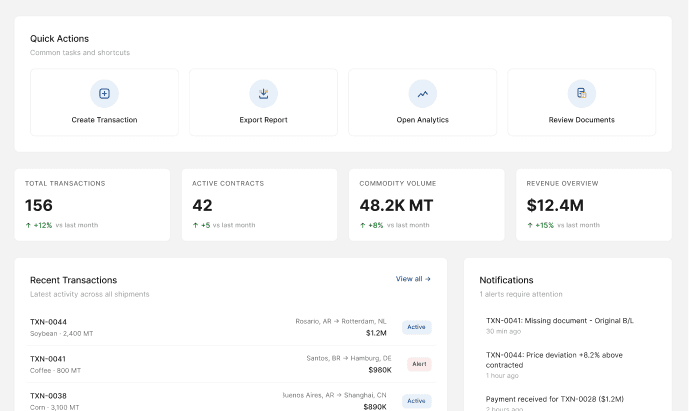Screen dimensions: 689x411
Task: Select the Export Report card
Action: click(x=263, y=102)
